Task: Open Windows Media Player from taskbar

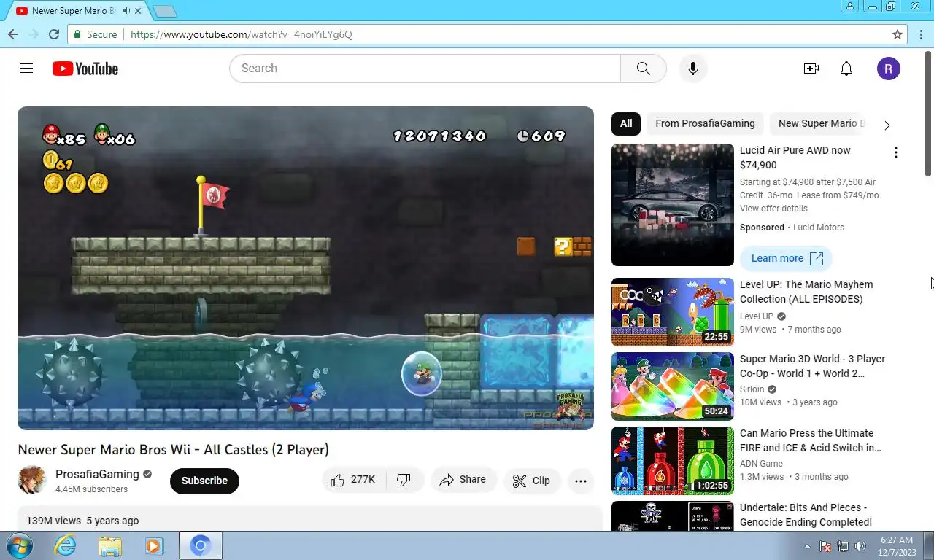Action: tap(154, 545)
